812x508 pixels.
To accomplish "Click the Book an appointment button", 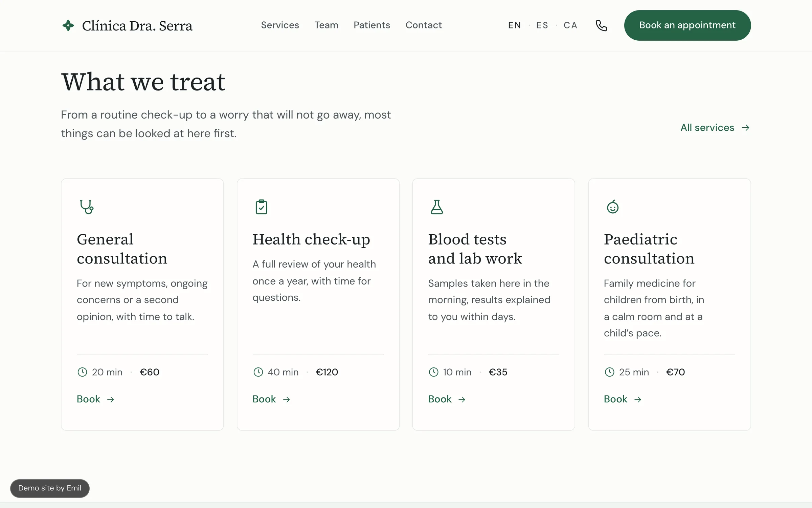I will (687, 25).
